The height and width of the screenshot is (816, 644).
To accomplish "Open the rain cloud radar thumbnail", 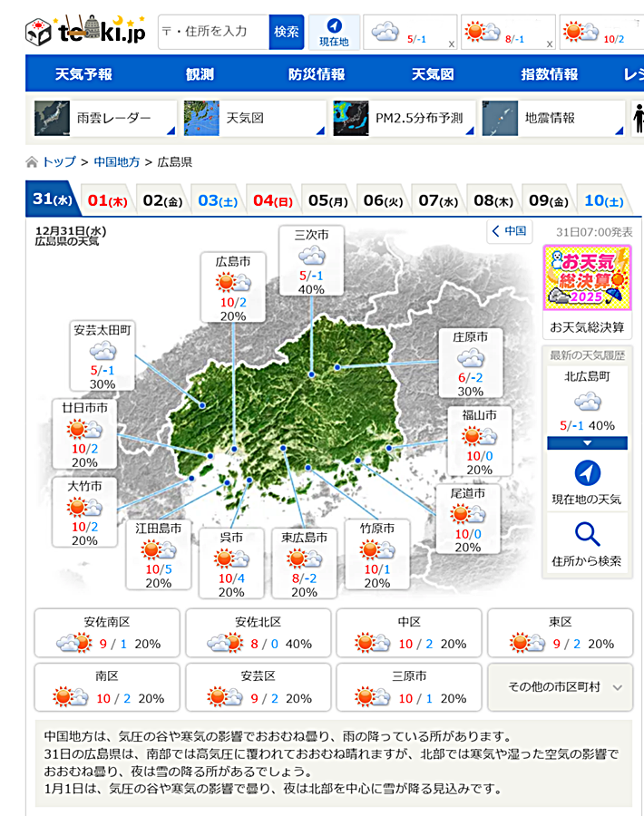I will tap(52, 118).
